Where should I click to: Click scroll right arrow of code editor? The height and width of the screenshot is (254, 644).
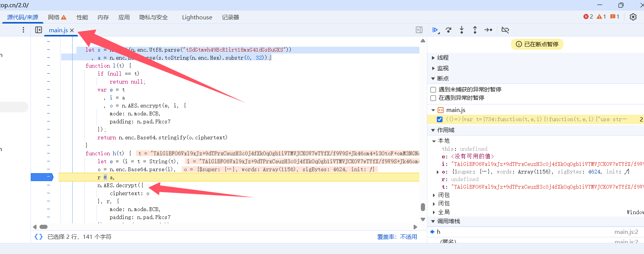415,227
